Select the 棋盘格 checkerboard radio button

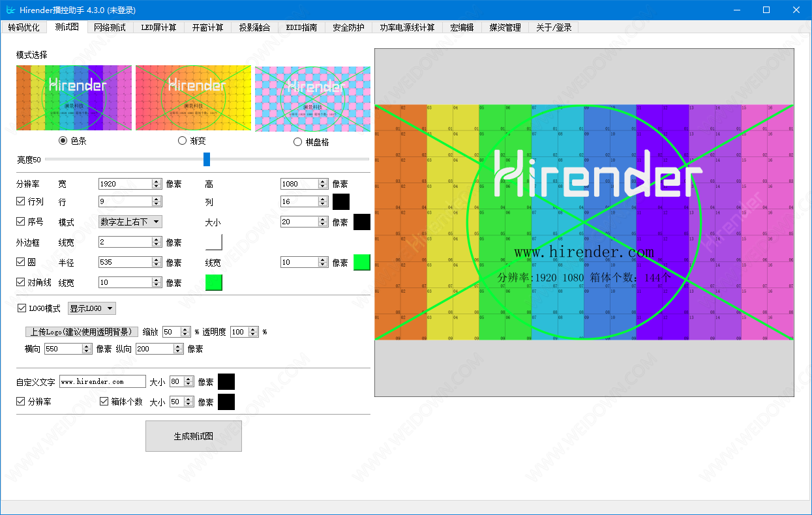[298, 141]
